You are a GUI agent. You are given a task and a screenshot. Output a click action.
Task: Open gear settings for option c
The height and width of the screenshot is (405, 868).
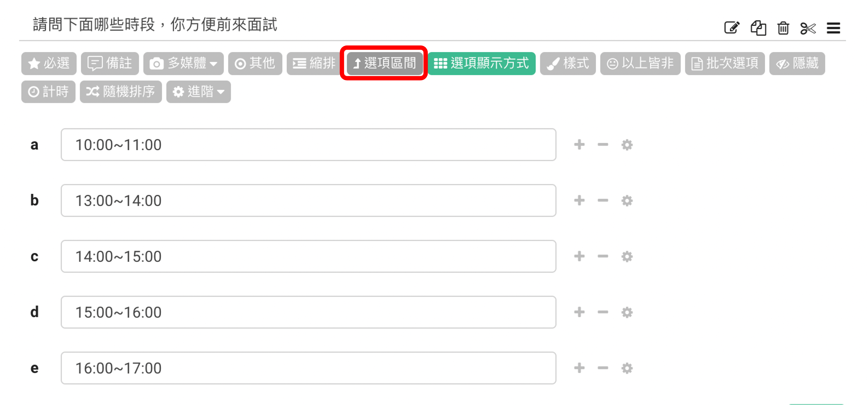tap(627, 257)
